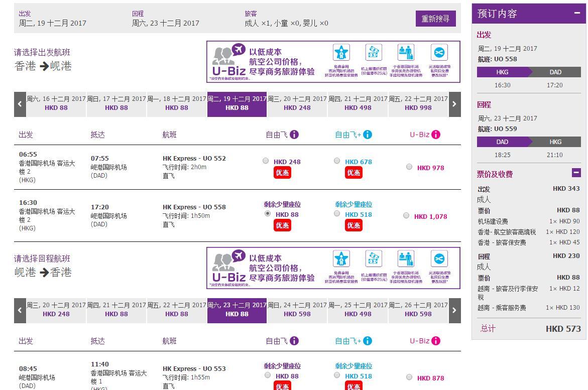Choose outbound date 周一 18 十二月 HKD 88
This screenshot has width=588, height=390.
tap(177, 104)
